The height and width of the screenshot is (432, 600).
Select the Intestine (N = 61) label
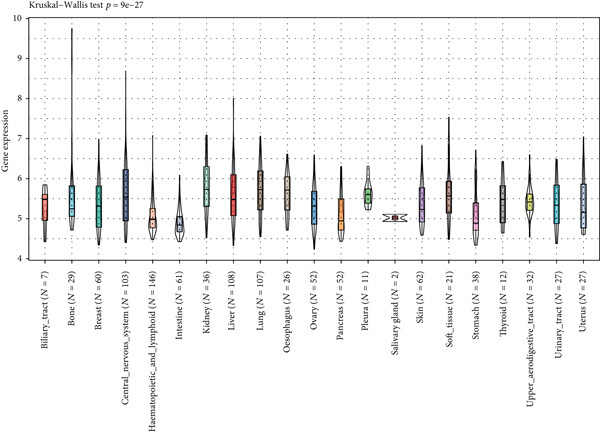point(179,305)
